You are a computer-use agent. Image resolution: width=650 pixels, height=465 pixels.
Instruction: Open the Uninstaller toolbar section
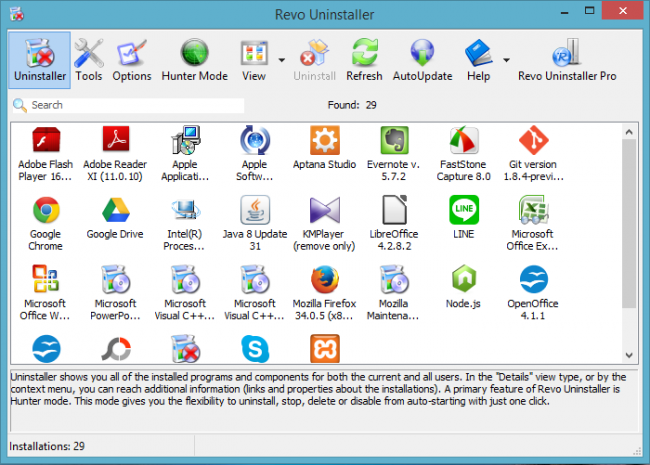coord(40,60)
